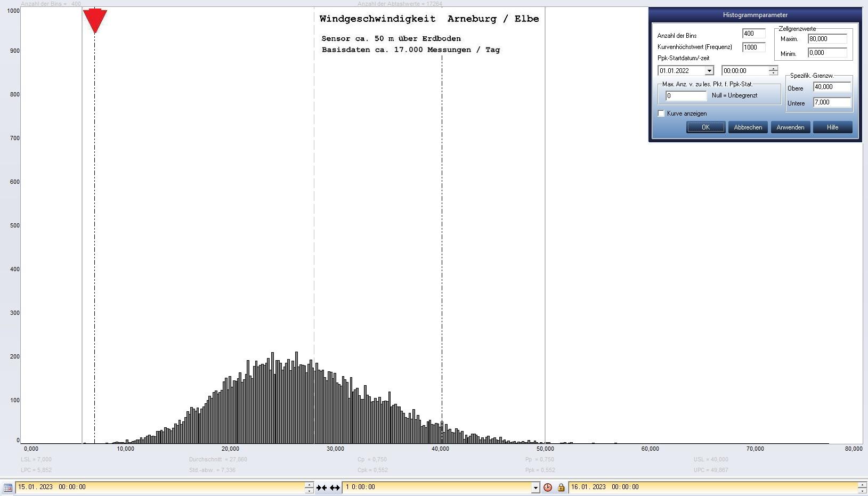Open the Ppk-Startdatum date dropdown
This screenshot has height=496, width=868.
[x=709, y=71]
